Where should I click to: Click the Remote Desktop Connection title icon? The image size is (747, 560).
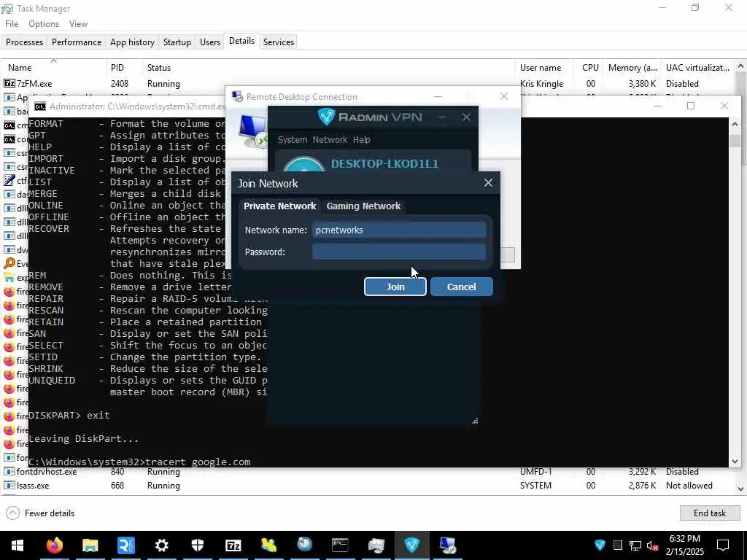[237, 97]
